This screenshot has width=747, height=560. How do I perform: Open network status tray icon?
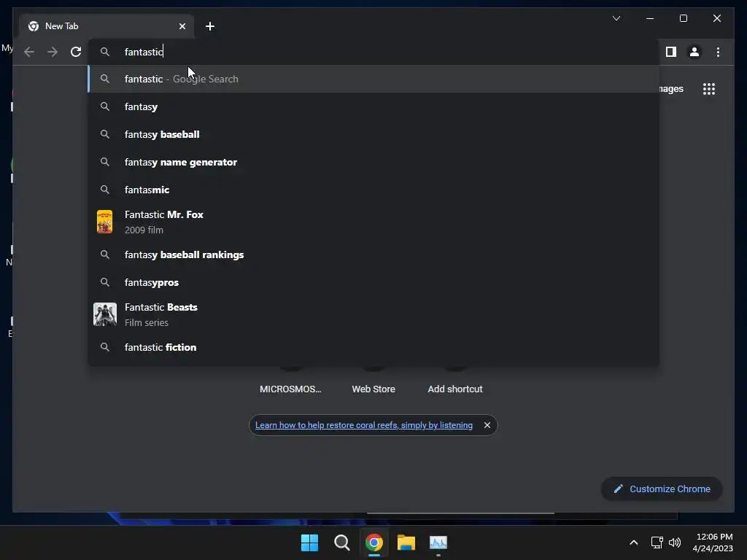coord(657,542)
